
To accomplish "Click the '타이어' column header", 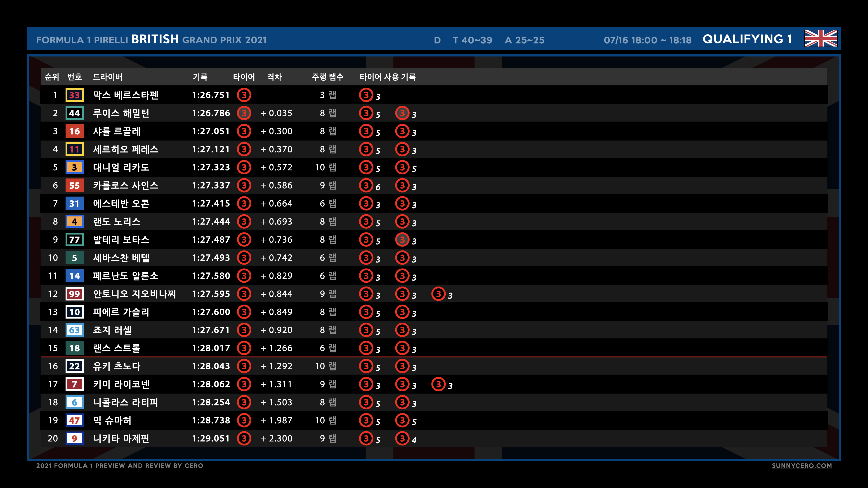I will (244, 77).
